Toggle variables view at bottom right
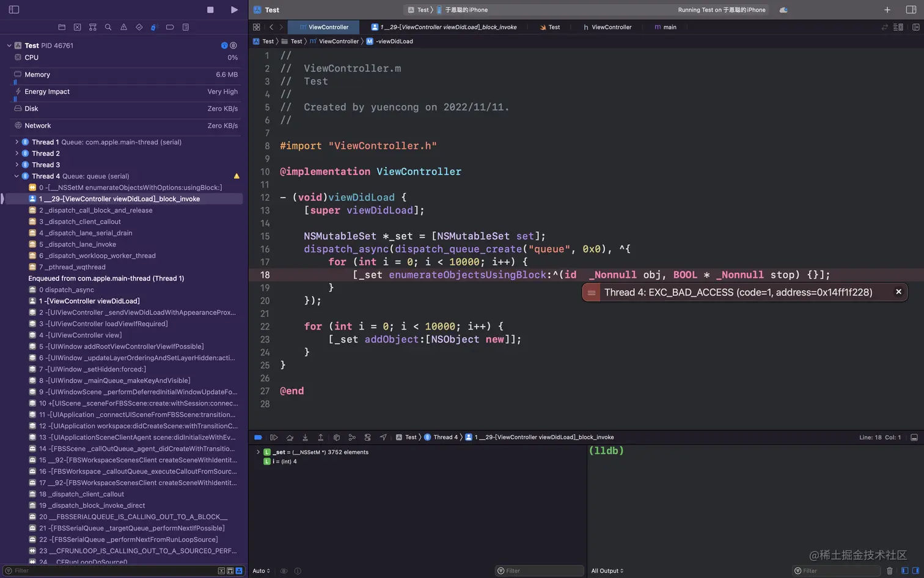 pos(905,571)
